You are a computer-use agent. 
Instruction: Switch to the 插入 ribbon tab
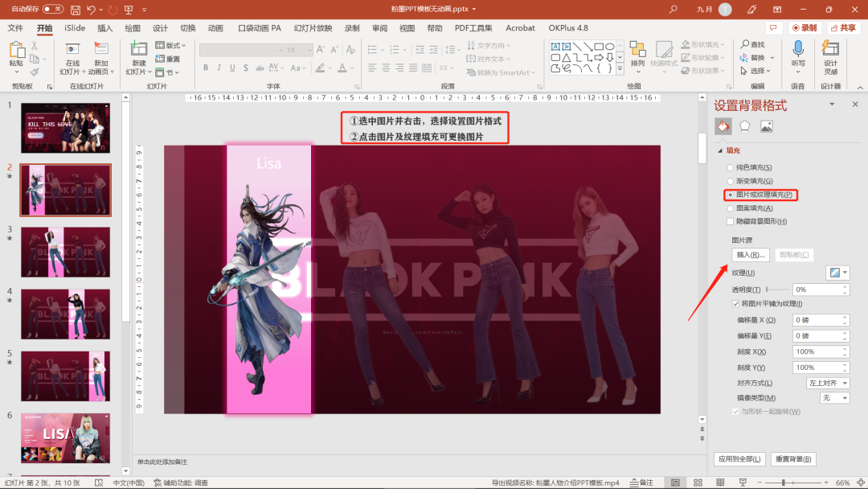point(105,28)
